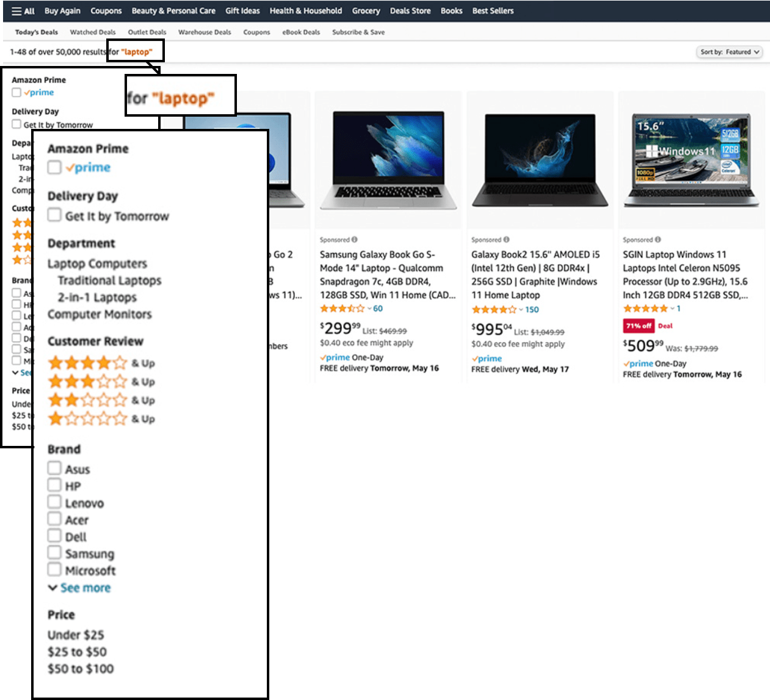Screen dimensions: 770x700
Task: Open the Today's Deals tab
Action: 37,32
